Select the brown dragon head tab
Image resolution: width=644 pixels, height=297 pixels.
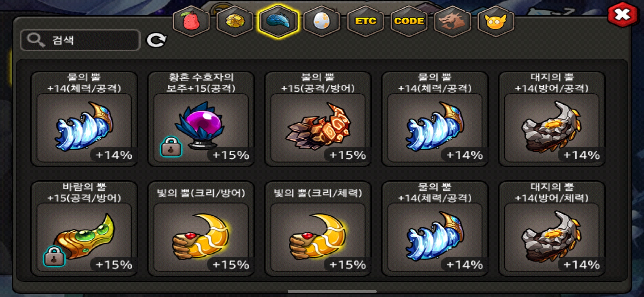[452, 21]
